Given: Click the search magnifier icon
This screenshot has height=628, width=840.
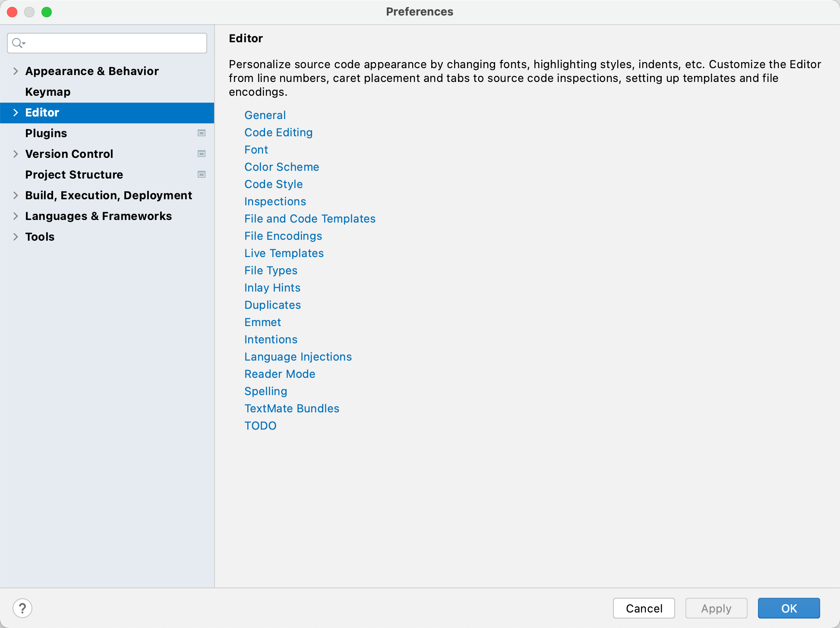Looking at the screenshot, I should click(17, 43).
